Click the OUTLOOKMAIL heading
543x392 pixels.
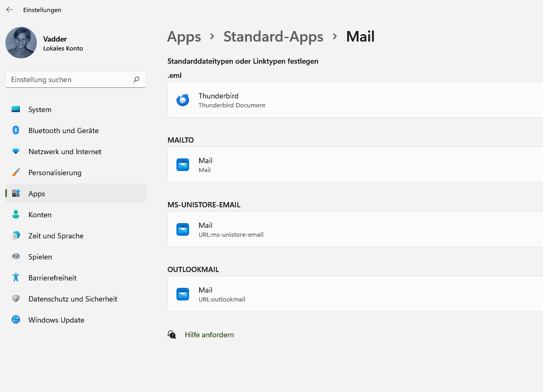click(x=193, y=269)
